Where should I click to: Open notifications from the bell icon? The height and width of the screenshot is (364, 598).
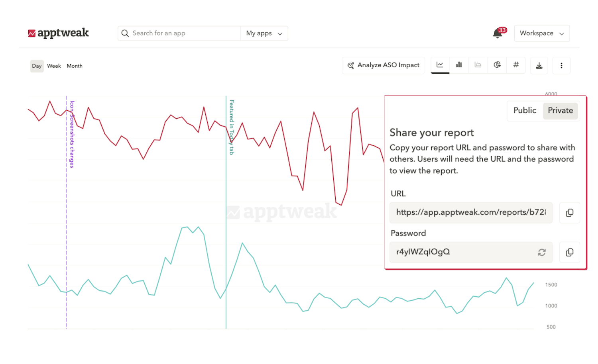point(497,33)
